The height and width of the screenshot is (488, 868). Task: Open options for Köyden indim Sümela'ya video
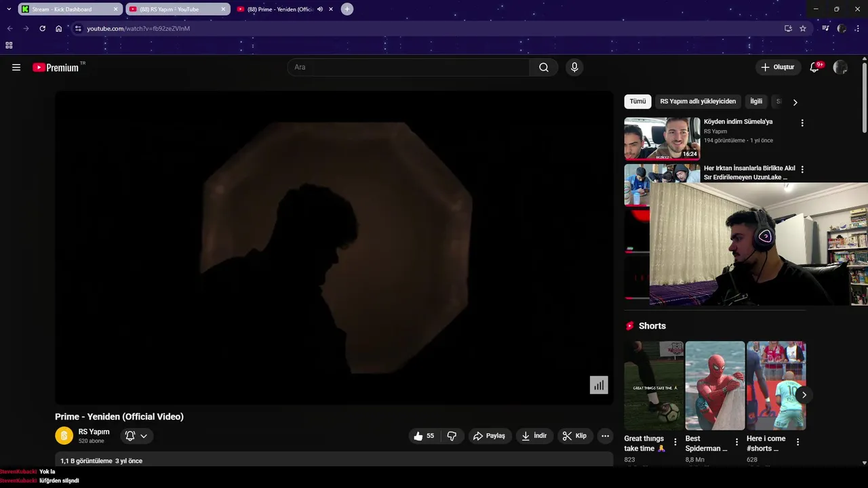point(802,123)
